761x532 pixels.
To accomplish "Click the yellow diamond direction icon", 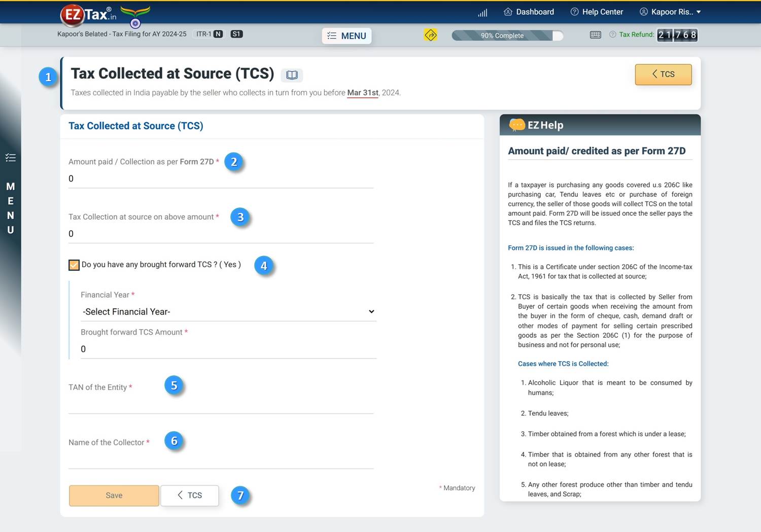I will point(430,35).
